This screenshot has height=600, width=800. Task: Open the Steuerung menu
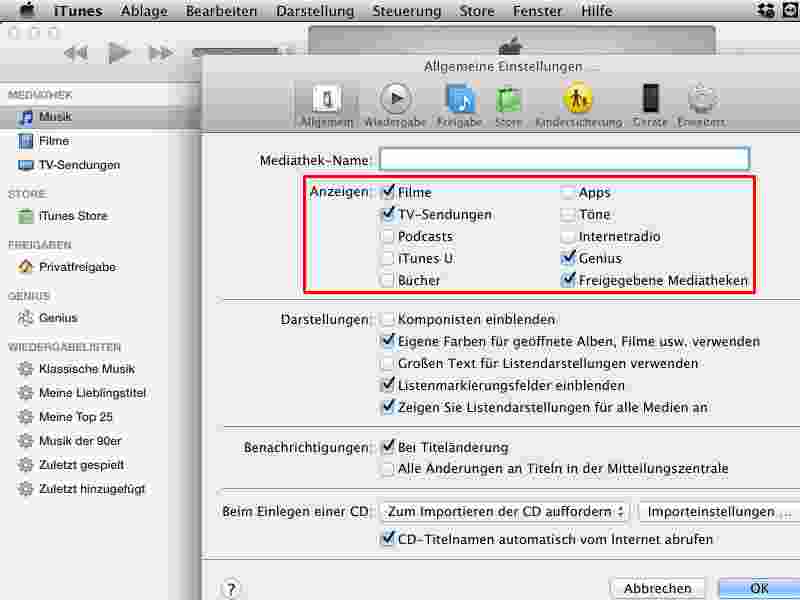(x=407, y=10)
